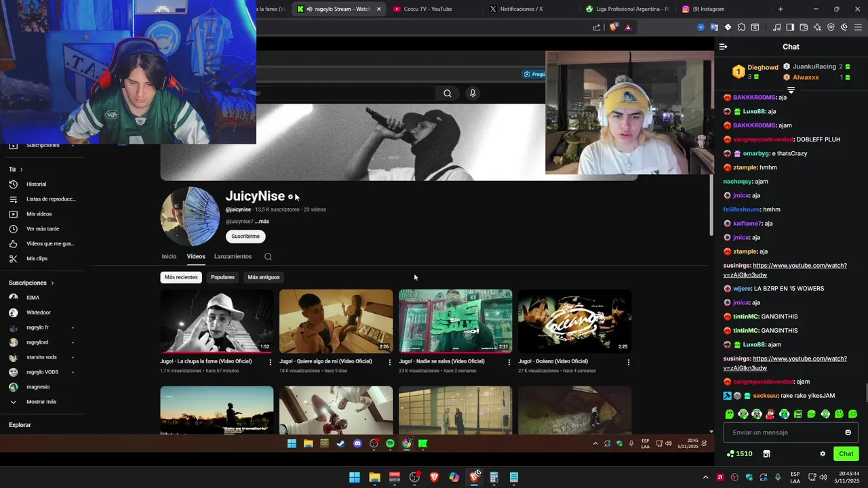Switch to Liga Profesional Argentina tab
The height and width of the screenshot is (488, 868).
point(627,9)
